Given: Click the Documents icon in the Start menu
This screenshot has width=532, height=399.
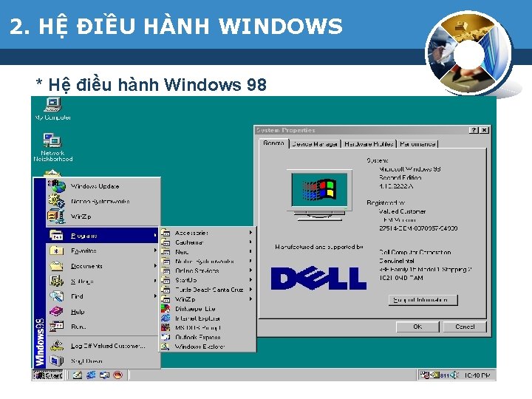Looking at the screenshot, I should click(56, 266).
